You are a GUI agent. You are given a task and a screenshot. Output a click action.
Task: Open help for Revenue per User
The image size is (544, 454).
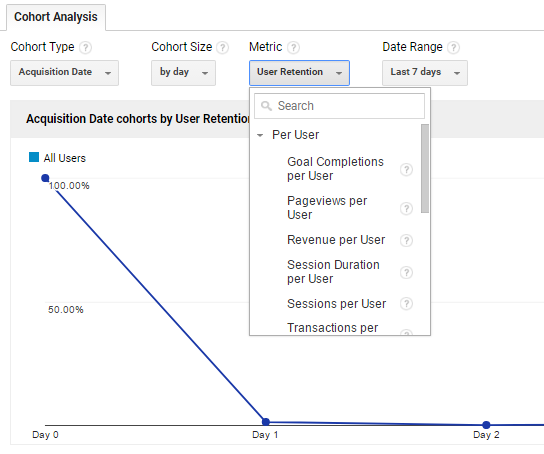click(406, 240)
